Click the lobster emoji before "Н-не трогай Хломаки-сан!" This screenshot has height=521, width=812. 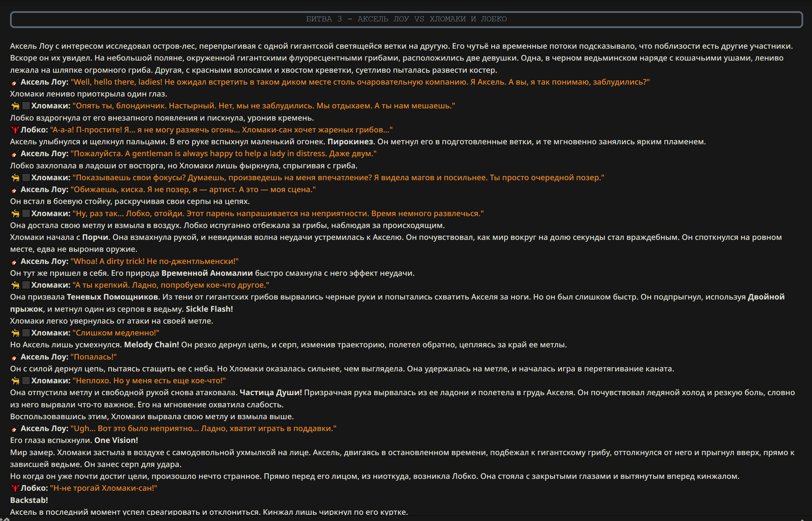15,488
